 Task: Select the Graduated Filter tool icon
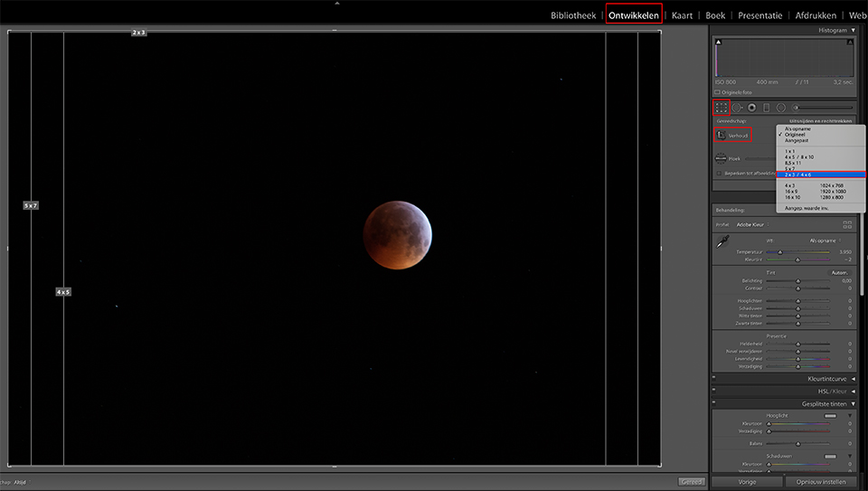[766, 108]
